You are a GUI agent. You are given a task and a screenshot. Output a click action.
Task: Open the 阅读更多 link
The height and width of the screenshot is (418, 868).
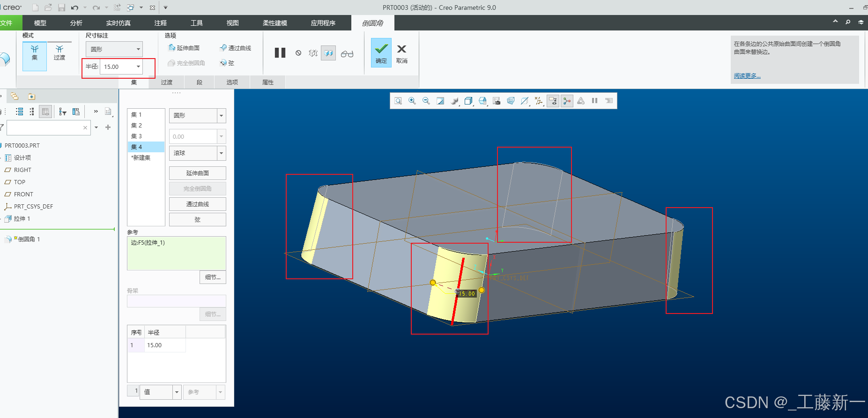[x=747, y=76]
